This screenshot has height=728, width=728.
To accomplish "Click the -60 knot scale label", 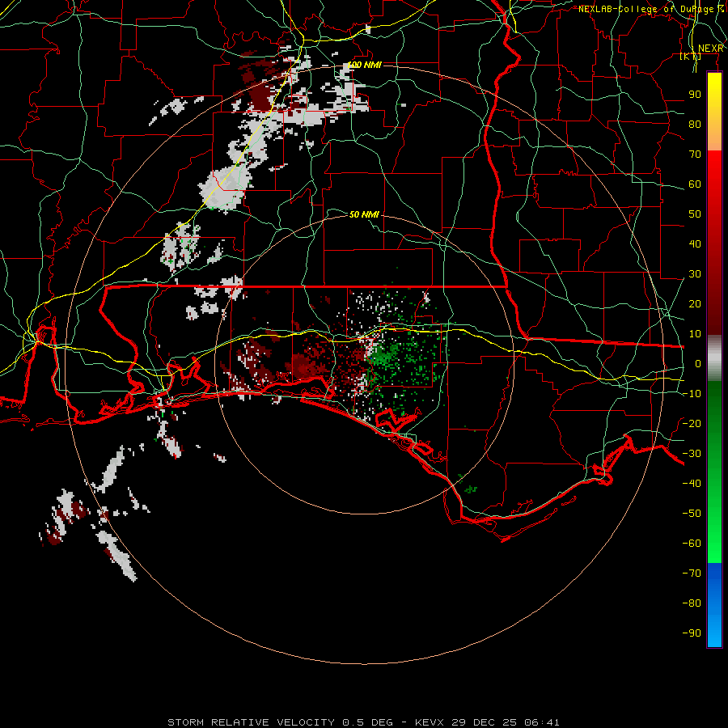I will (x=692, y=544).
